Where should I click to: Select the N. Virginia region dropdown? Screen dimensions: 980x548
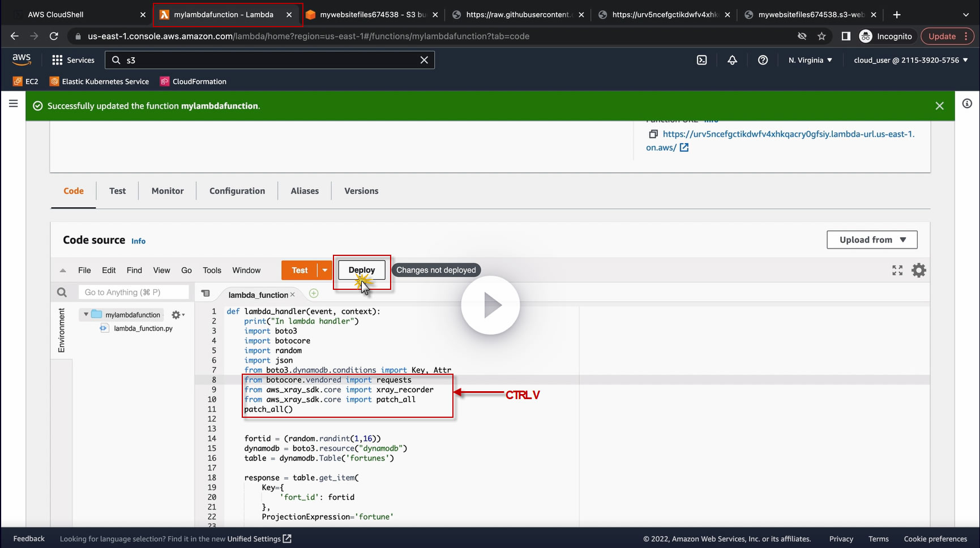pos(810,60)
